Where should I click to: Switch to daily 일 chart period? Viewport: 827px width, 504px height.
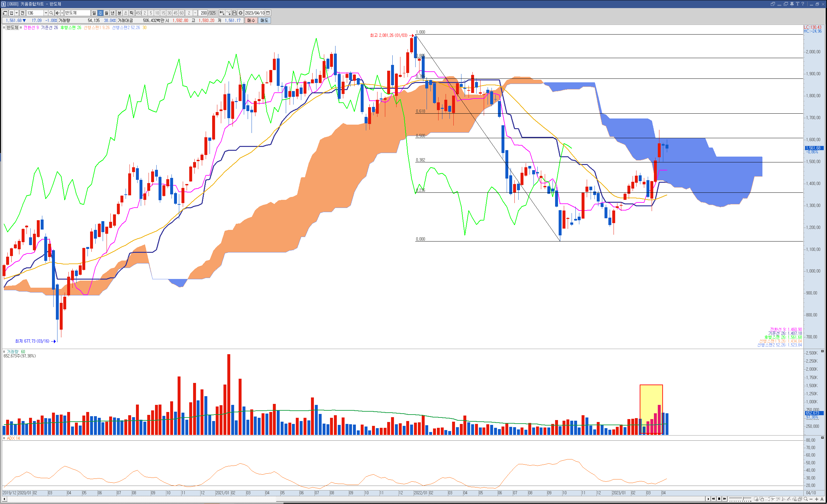[94, 13]
